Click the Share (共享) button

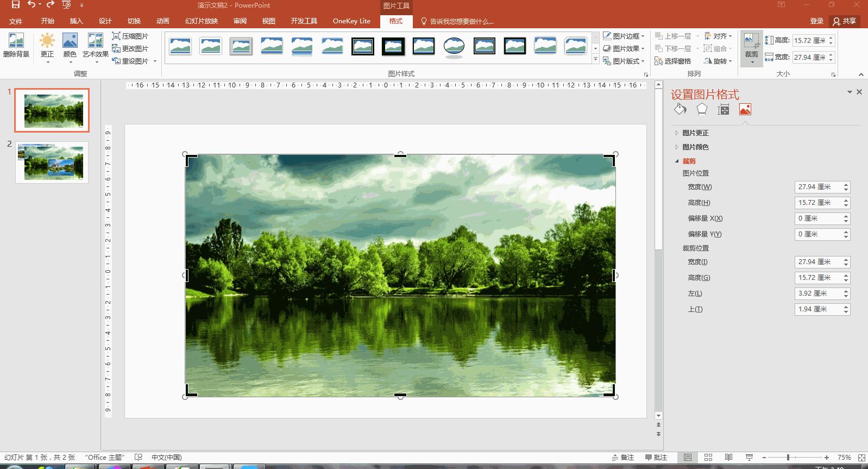click(845, 21)
